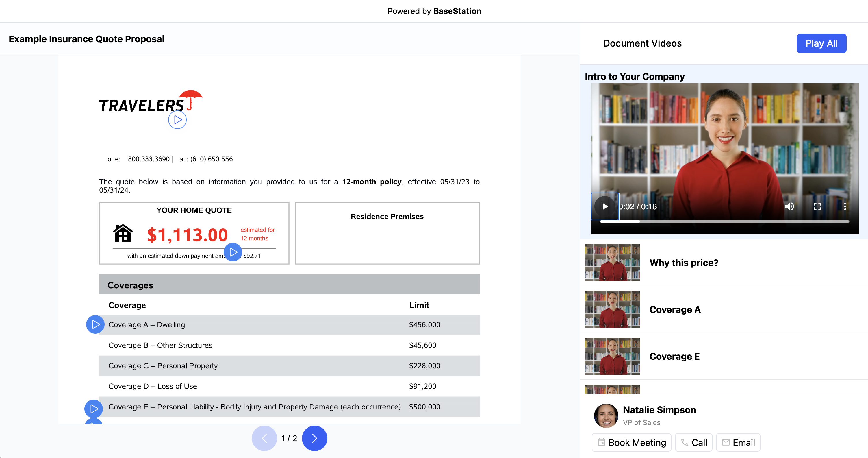
Task: Click the partially visible fourth video thumbnail
Action: click(612, 389)
